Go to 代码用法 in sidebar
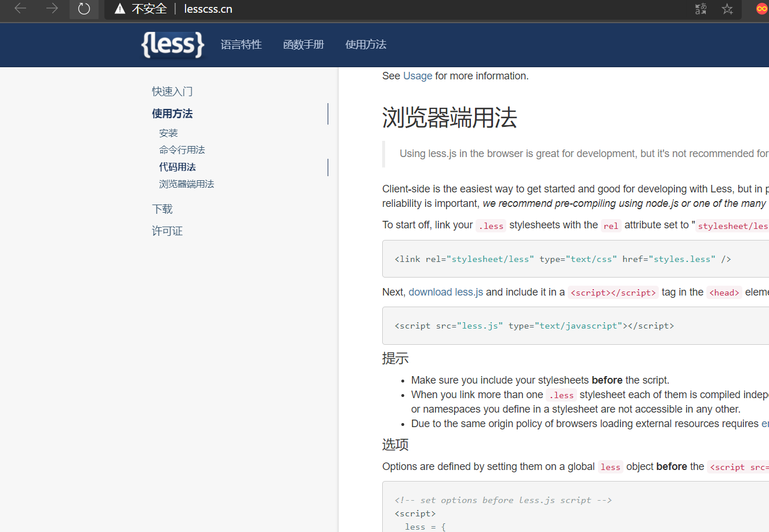769x532 pixels. pos(177,167)
